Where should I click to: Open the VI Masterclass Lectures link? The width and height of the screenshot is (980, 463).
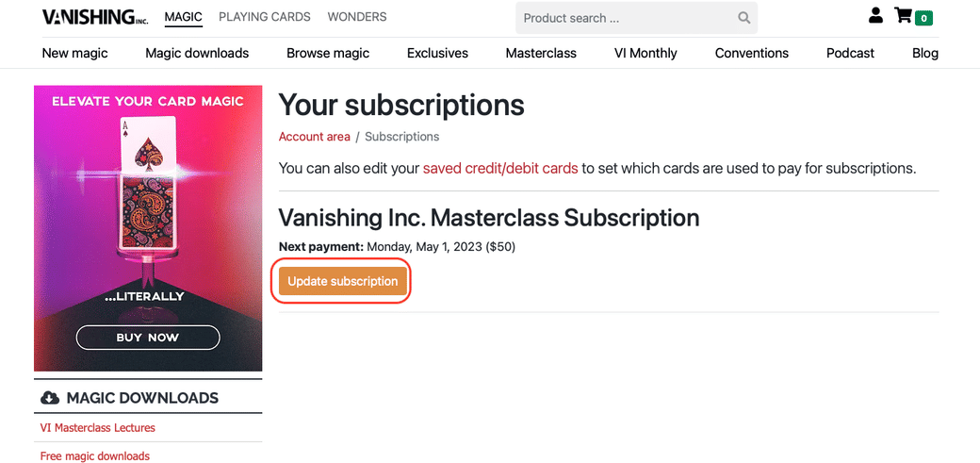97,428
